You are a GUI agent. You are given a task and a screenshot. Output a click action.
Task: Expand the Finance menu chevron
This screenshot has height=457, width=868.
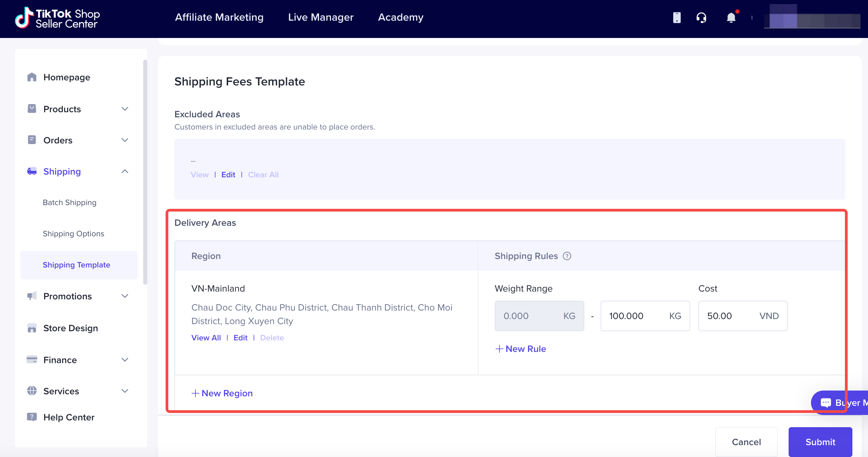point(125,360)
